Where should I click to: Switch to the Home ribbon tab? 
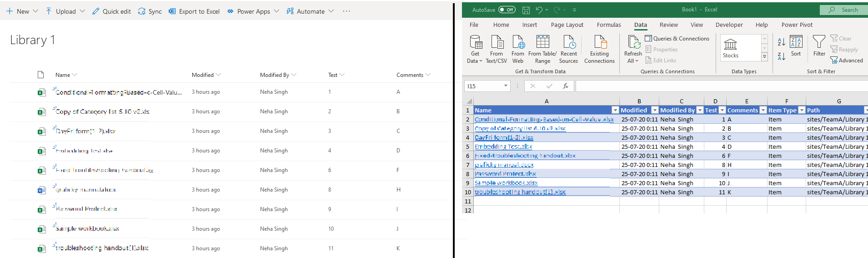501,25
